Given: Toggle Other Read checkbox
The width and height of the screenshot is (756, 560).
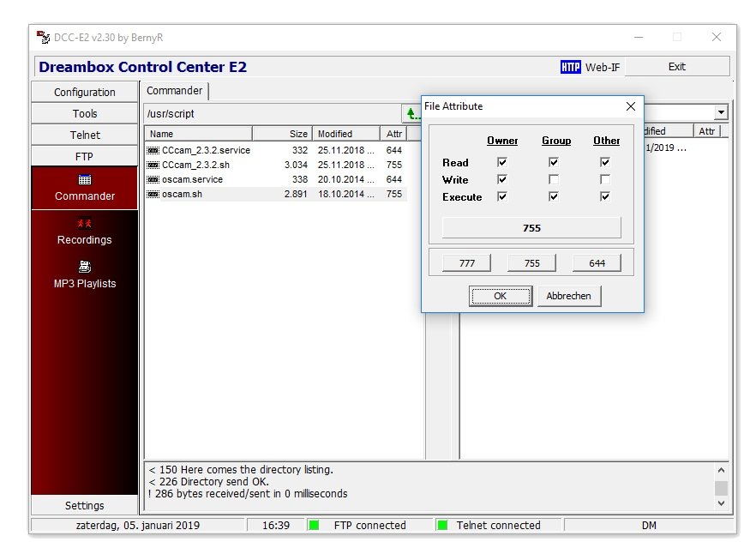Looking at the screenshot, I should (x=605, y=162).
